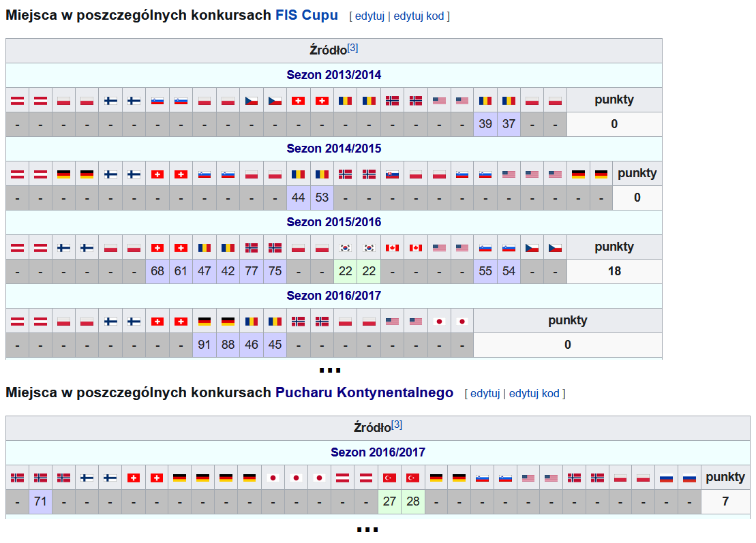Select result cell 37 in Sezon 2013/2014
The image size is (756, 543).
tap(509, 124)
